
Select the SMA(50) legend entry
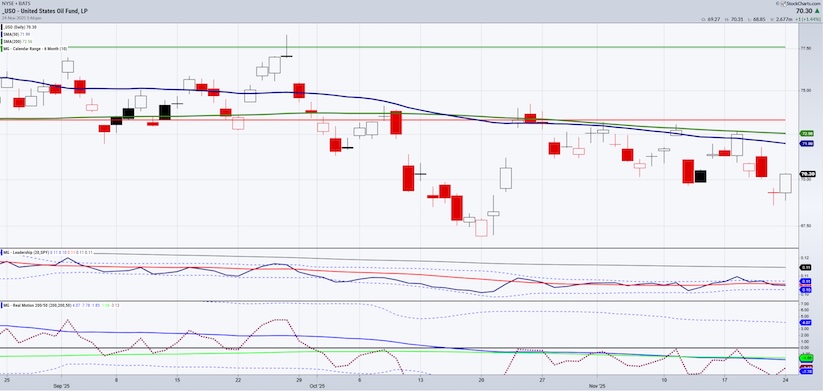coord(18,34)
